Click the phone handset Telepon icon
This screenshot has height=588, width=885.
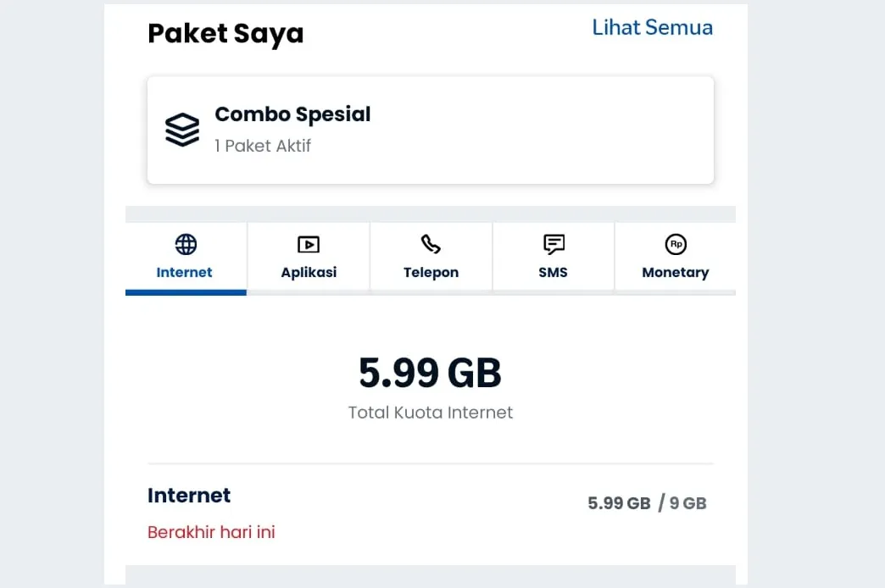pos(431,244)
